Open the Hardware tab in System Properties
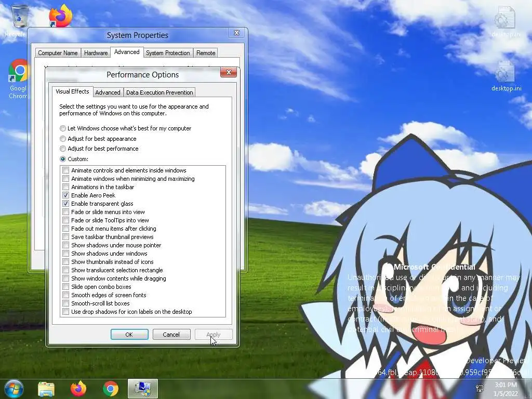 point(96,53)
